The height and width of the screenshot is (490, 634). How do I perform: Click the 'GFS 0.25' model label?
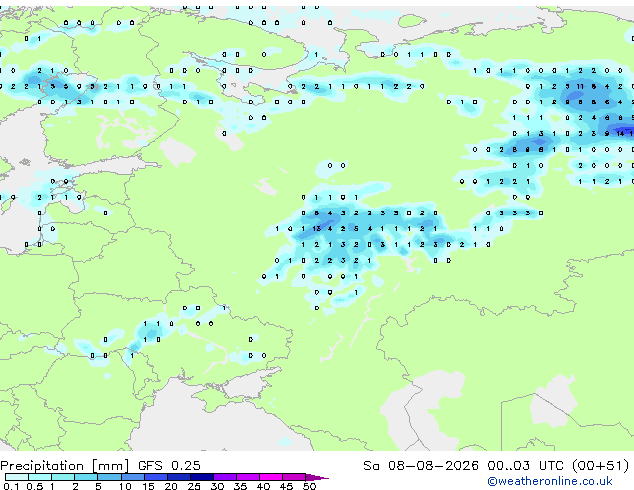tap(169, 466)
